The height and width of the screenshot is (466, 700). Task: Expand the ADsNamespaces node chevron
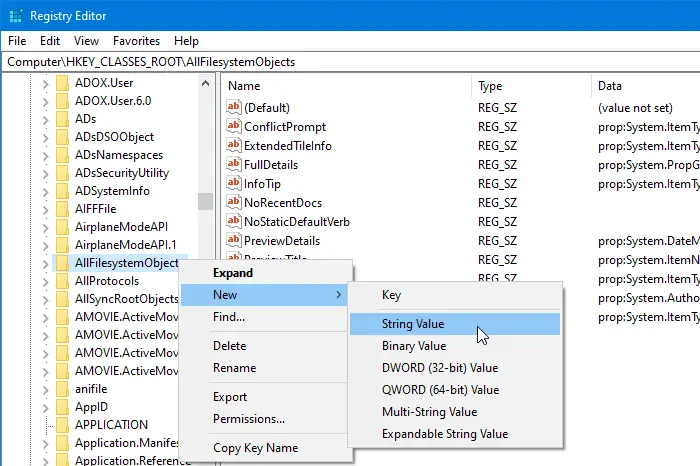tap(45, 156)
